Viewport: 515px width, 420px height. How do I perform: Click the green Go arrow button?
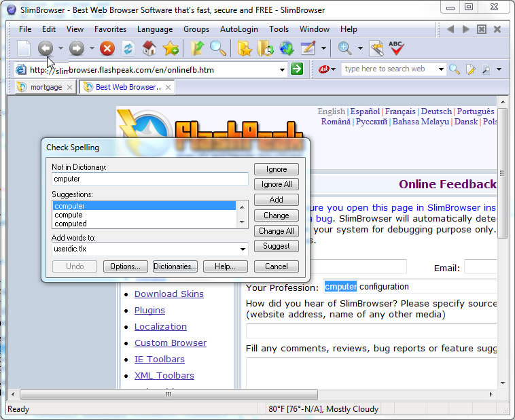[x=297, y=69]
